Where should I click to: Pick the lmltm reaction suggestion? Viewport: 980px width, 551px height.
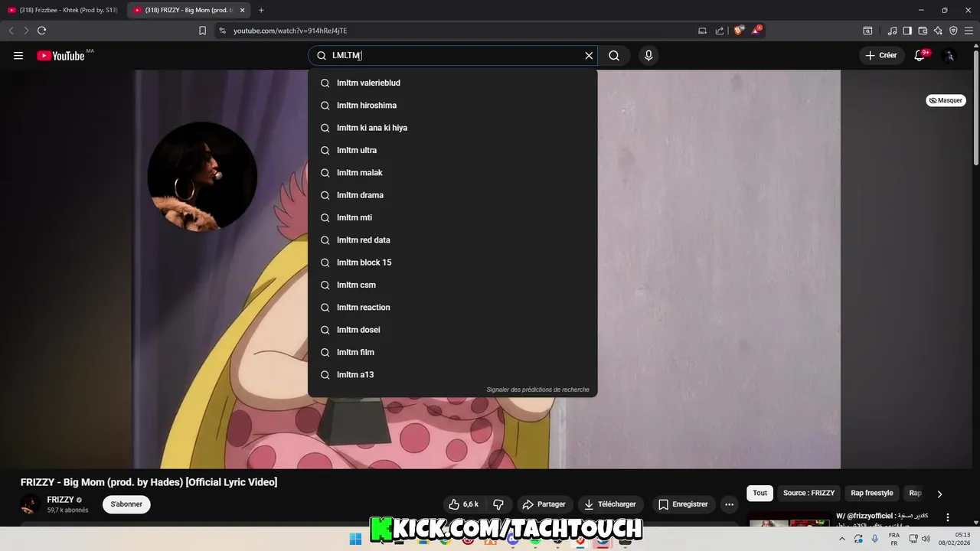click(452, 308)
